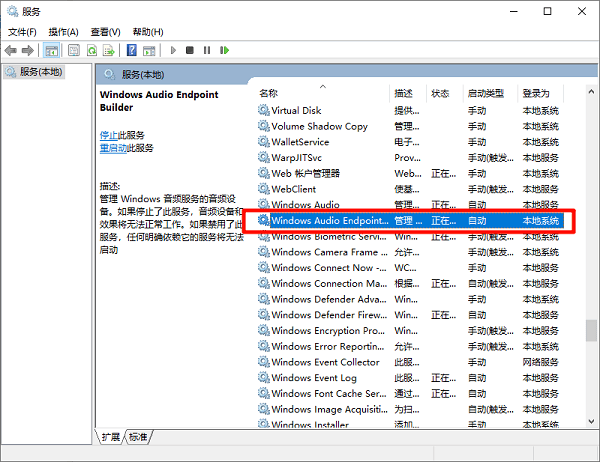Image resolution: width=600 pixels, height=462 pixels.
Task: Switch to the 标准 tab
Action: [138, 437]
